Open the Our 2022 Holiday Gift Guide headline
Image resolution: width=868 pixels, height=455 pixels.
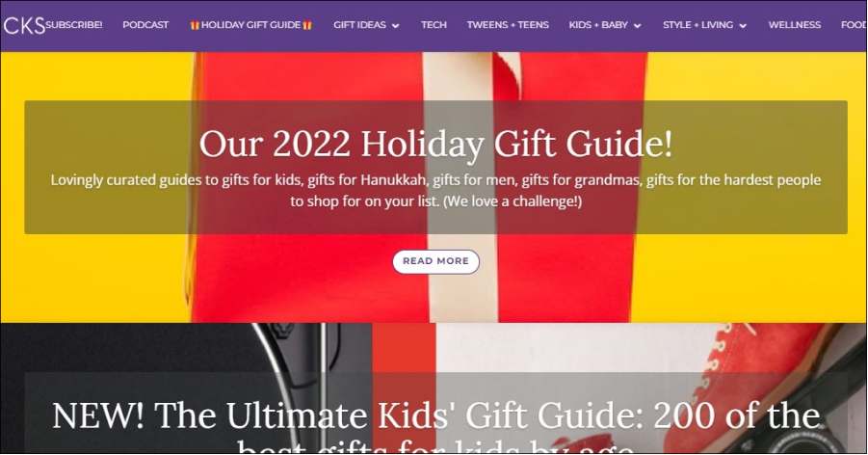[435, 144]
